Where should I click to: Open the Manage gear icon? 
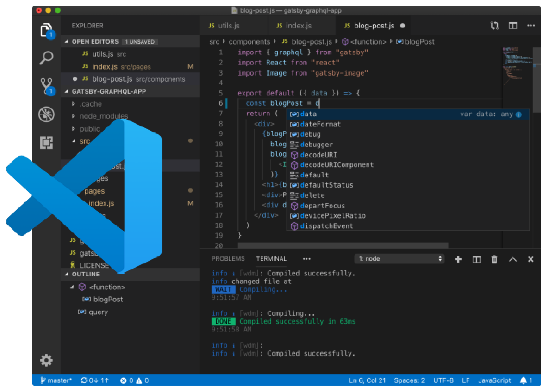click(x=46, y=360)
